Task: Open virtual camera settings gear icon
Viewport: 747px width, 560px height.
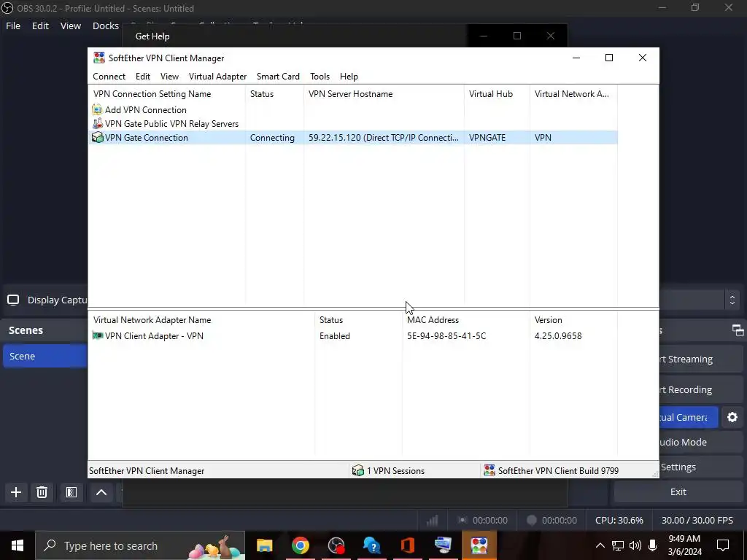Action: pyautogui.click(x=732, y=417)
